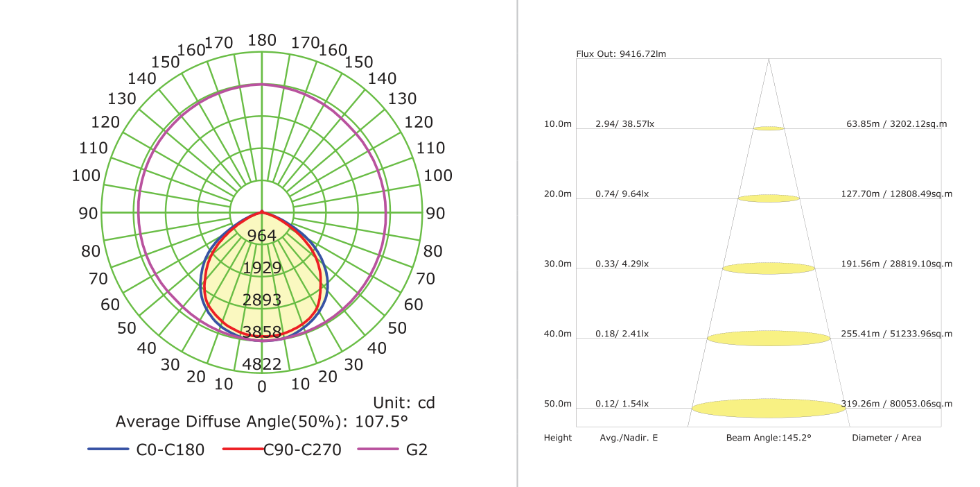980x487 pixels.
Task: Click the Unit: cd label
Action: pyautogui.click(x=404, y=402)
